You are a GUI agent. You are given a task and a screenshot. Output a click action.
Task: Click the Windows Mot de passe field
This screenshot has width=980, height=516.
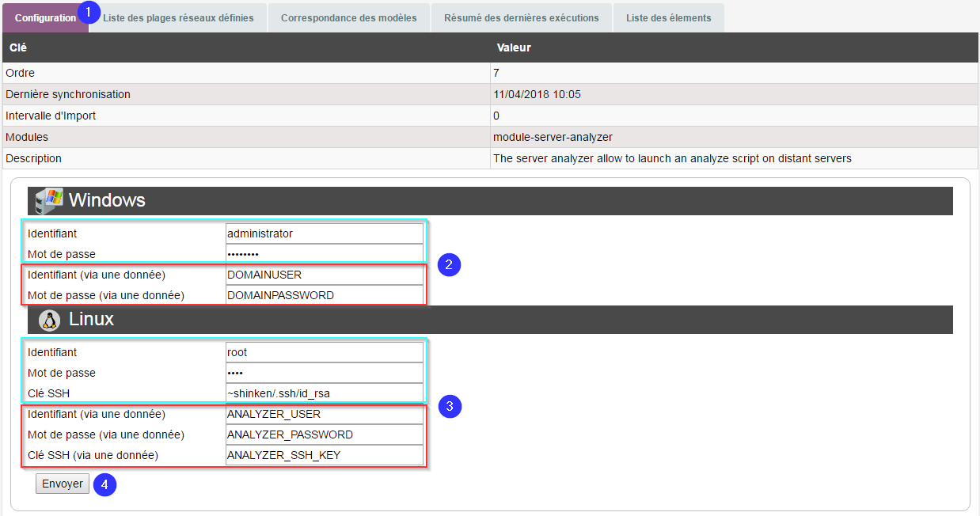[324, 254]
